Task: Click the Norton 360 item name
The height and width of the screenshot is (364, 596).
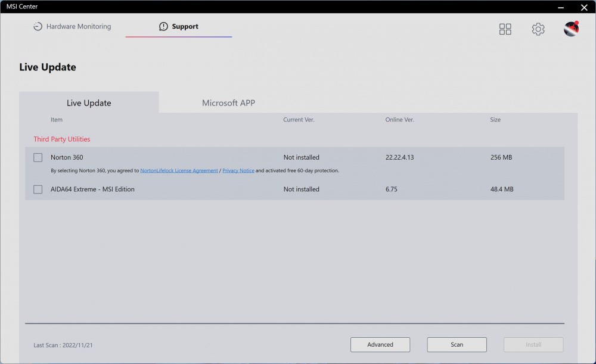Action: tap(67, 157)
